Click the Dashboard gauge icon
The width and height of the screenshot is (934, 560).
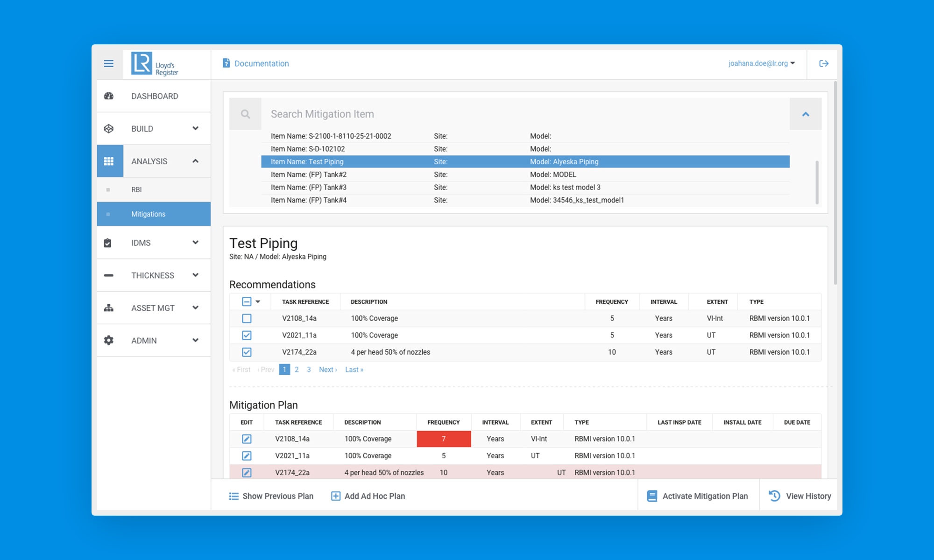[x=109, y=96]
